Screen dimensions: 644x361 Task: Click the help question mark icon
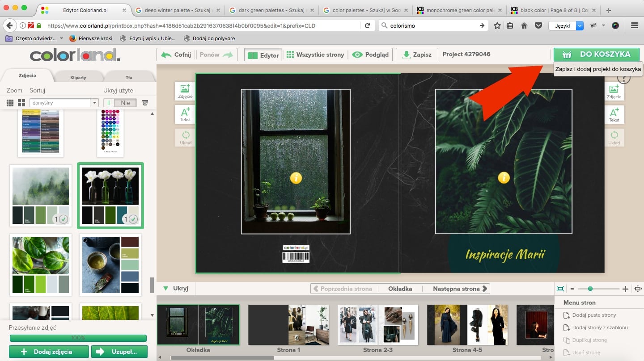pos(624,79)
